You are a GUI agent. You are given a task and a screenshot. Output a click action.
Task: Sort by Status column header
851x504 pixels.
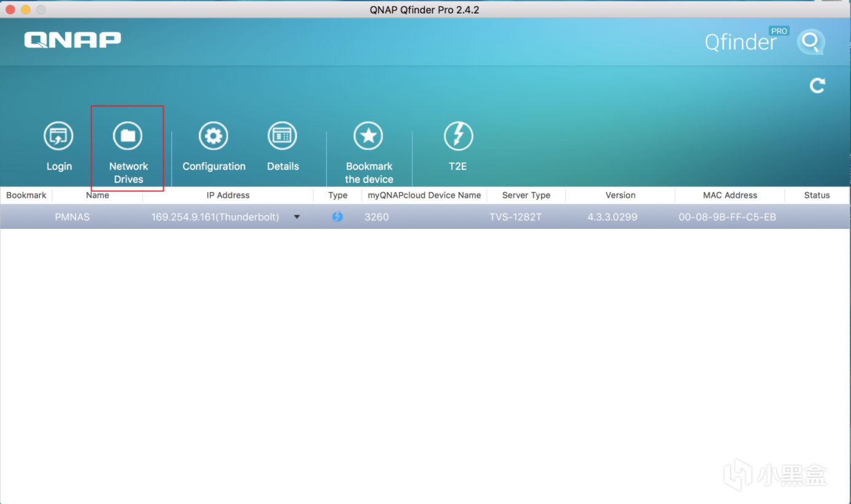pos(817,195)
